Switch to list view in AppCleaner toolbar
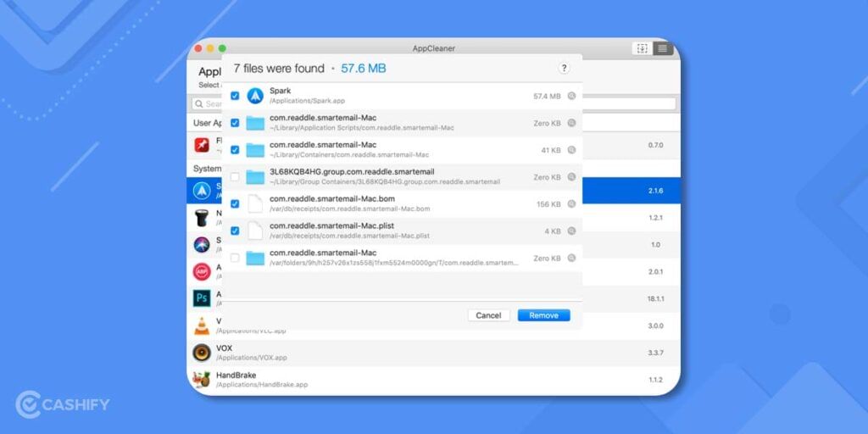The image size is (868, 434). 663,48
